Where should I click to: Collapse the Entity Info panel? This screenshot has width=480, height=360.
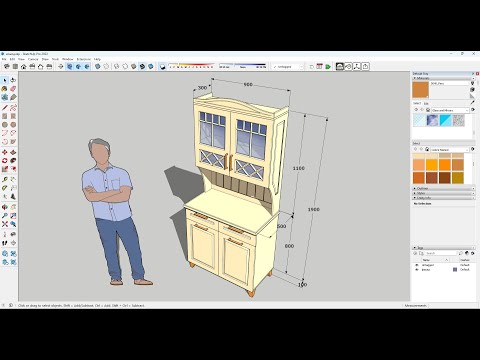tap(443, 198)
